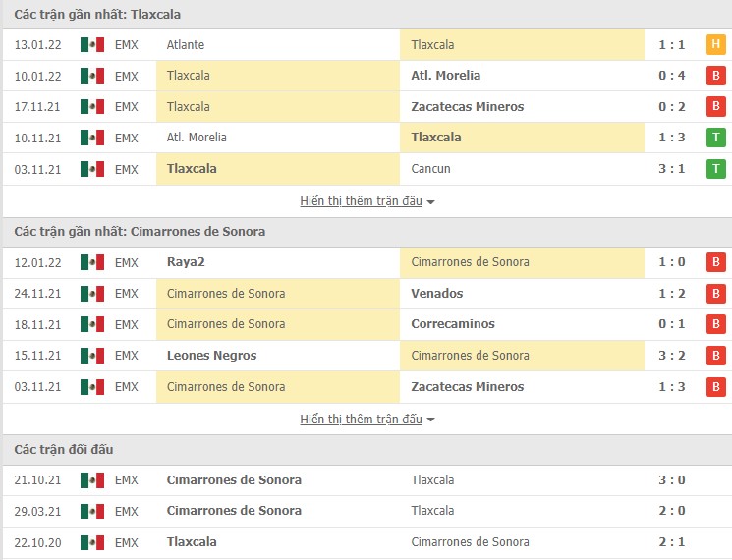Click red B badge for Atl. Morelia 0:4
Screen dimensions: 732x560
[x=715, y=76]
